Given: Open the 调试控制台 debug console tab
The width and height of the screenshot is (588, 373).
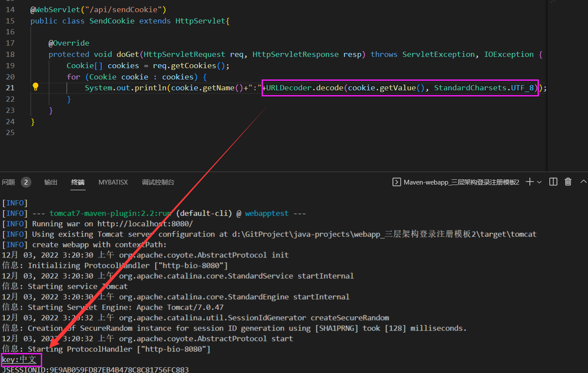Looking at the screenshot, I should point(158,182).
